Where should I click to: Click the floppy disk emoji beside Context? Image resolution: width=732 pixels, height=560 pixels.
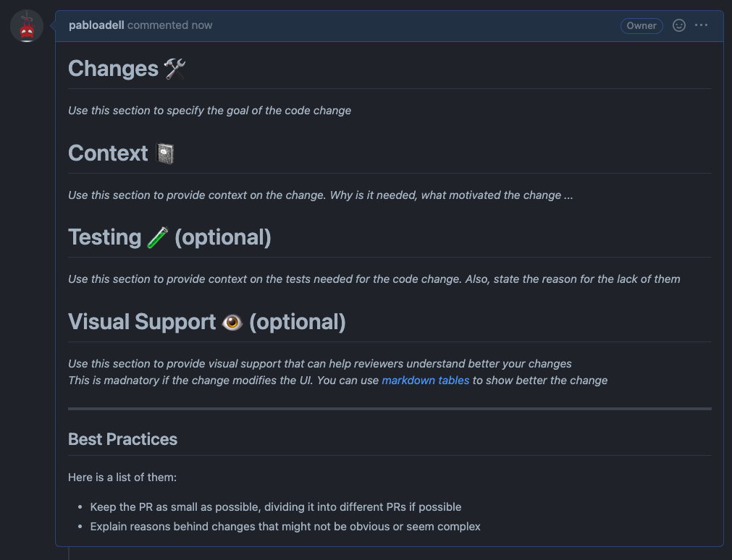pos(164,153)
